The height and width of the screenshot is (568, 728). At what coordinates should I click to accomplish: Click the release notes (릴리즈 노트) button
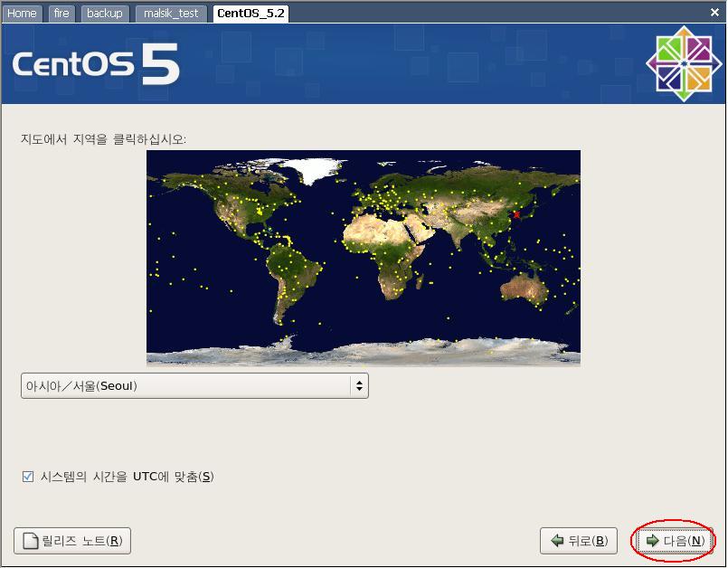coord(72,541)
